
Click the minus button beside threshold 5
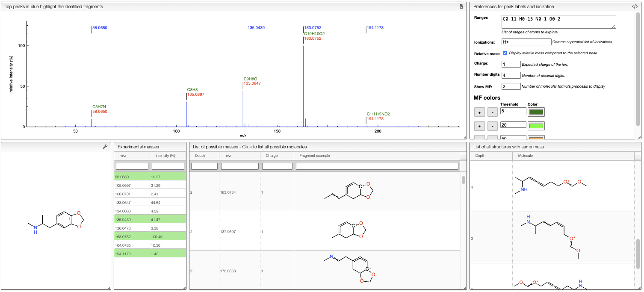493,112
